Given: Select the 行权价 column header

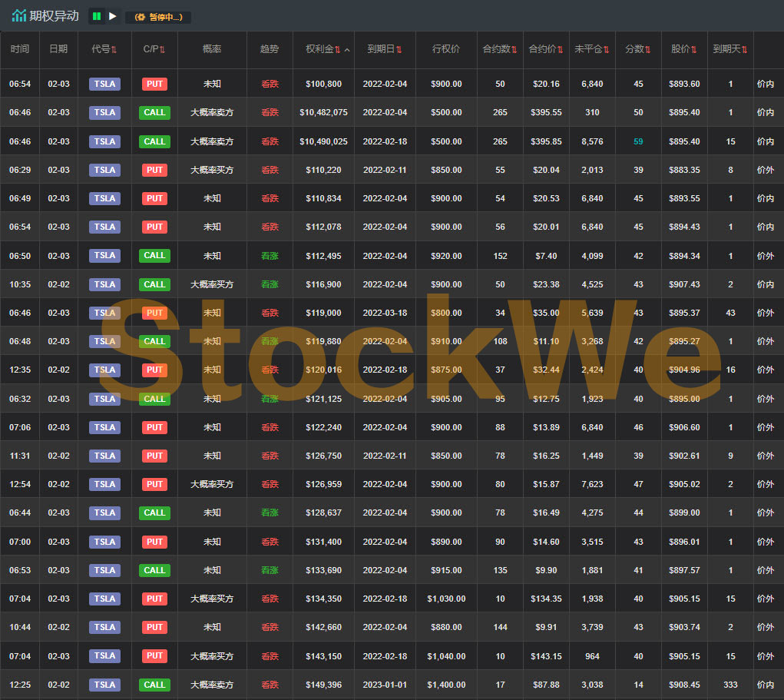Looking at the screenshot, I should [x=446, y=49].
